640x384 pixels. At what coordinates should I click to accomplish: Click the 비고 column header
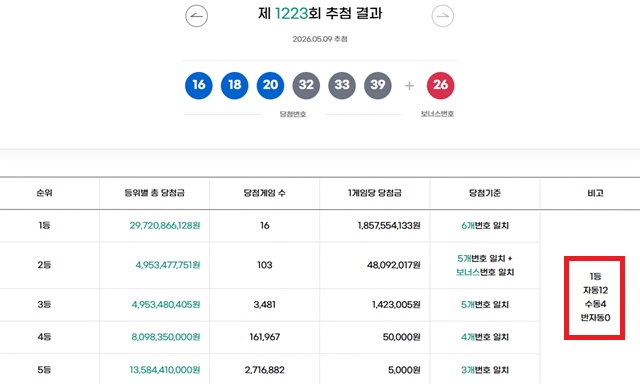click(x=595, y=193)
